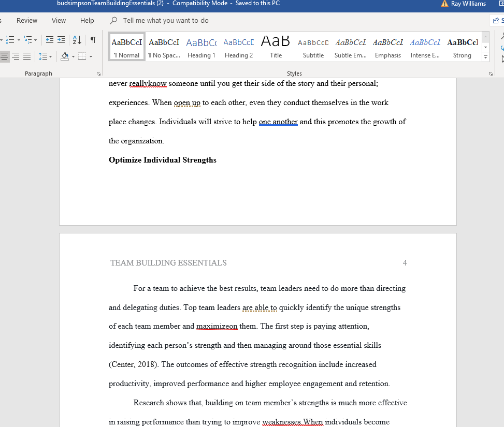Click the words "the organization."

[136, 141]
